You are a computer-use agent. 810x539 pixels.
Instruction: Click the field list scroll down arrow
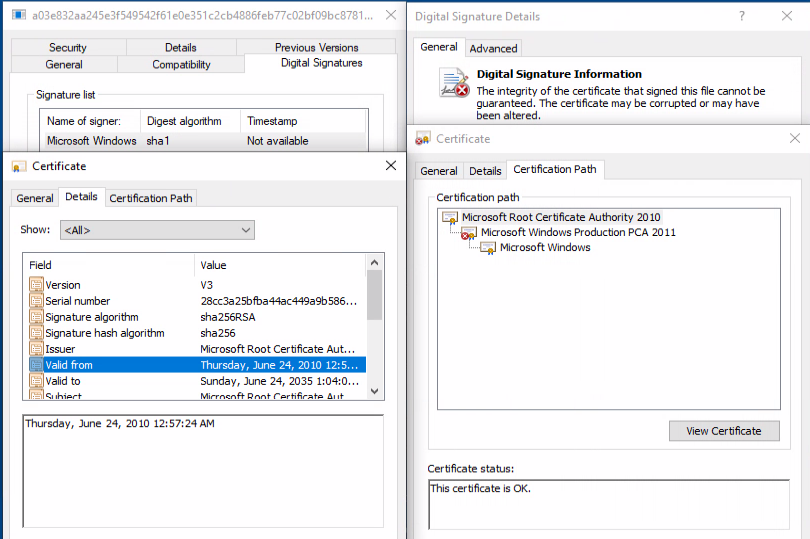(375, 391)
